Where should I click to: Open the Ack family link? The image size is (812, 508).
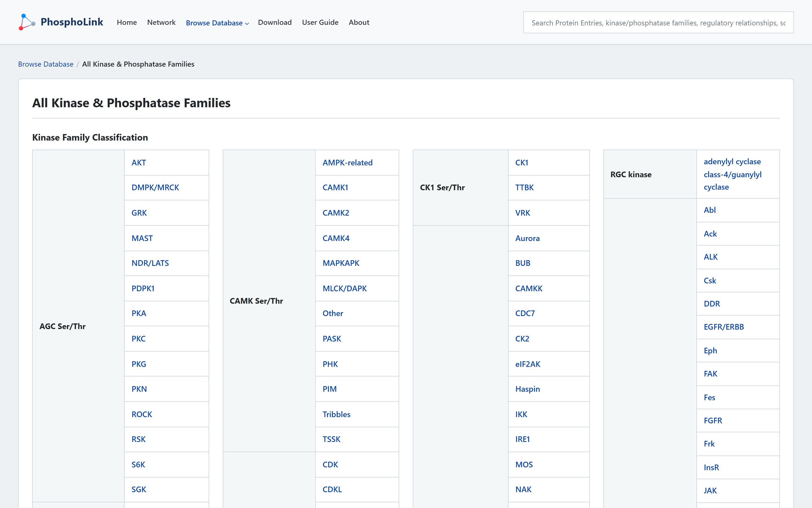(710, 234)
